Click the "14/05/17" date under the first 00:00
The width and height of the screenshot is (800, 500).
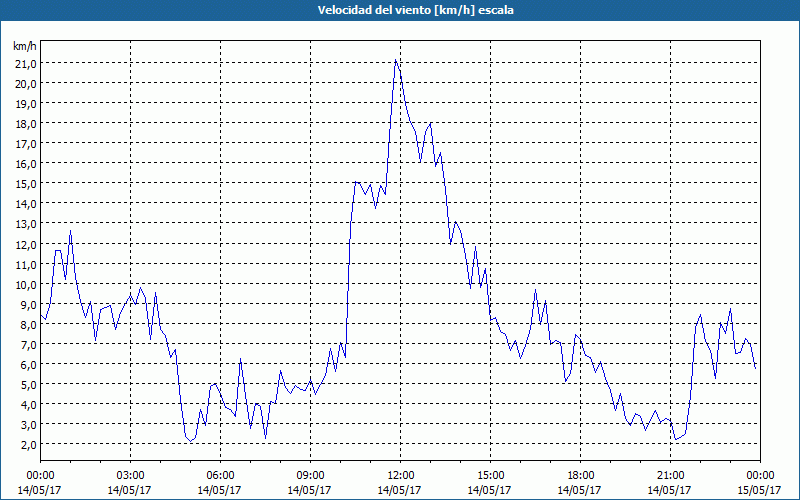pyautogui.click(x=39, y=490)
